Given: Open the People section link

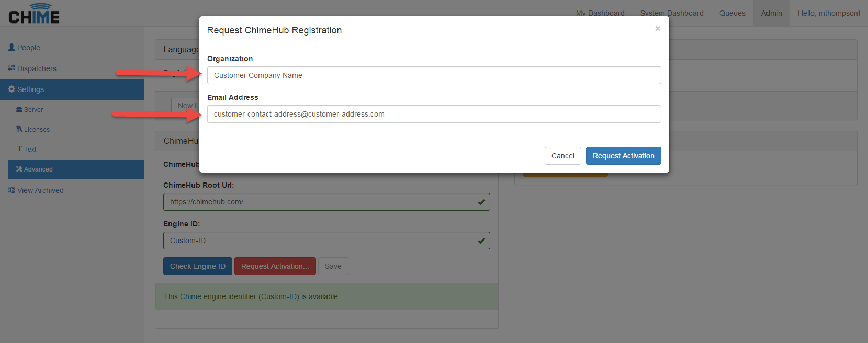Looking at the screenshot, I should 29,48.
